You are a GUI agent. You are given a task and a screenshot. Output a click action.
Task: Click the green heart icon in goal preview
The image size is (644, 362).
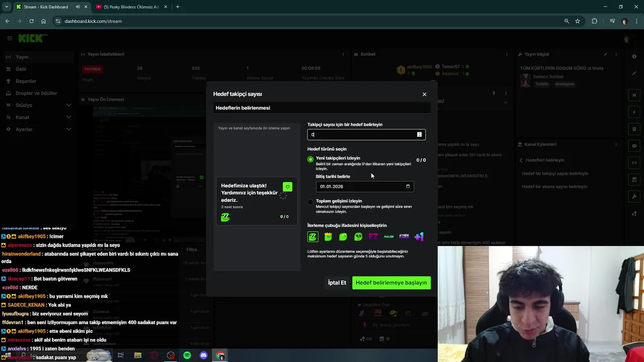287,187
